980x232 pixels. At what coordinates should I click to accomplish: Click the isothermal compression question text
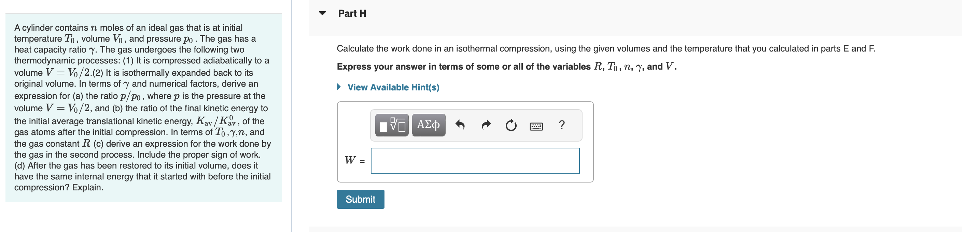pos(606,49)
